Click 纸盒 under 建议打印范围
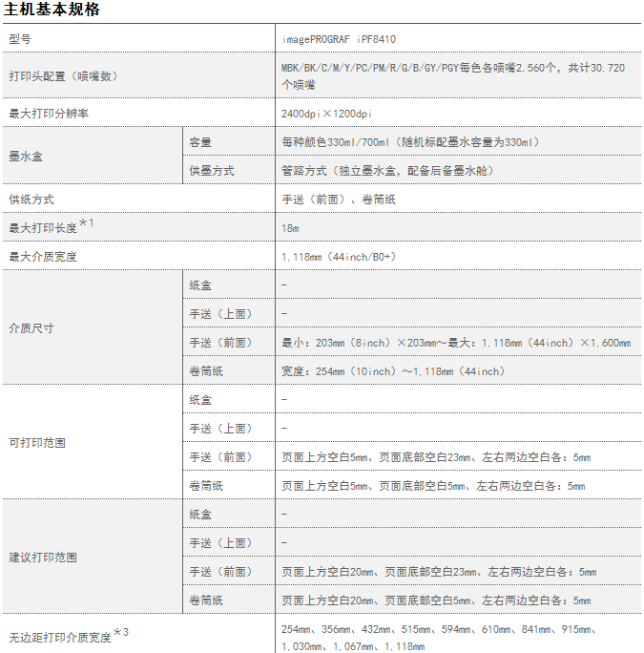The width and height of the screenshot is (644, 653). 200,515
